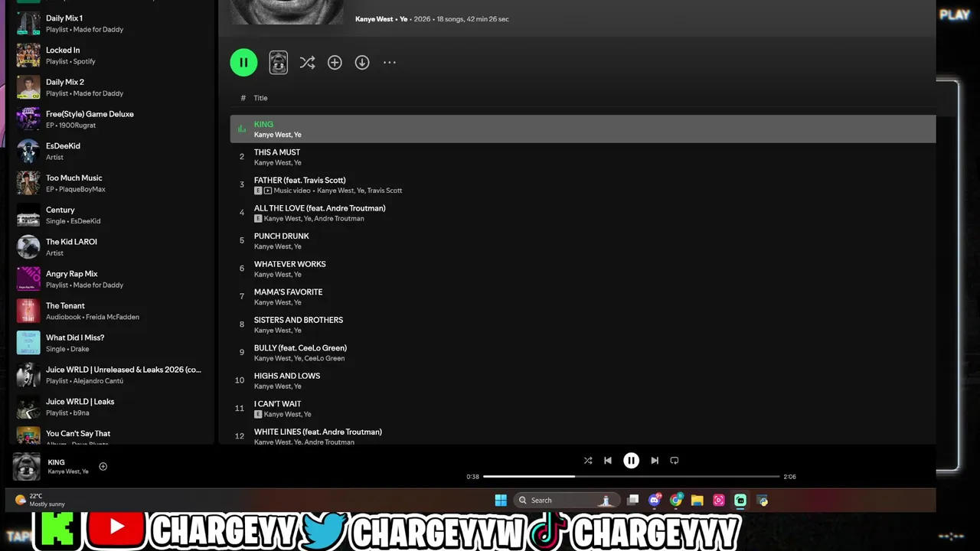The height and width of the screenshot is (551, 980).
Task: Open File Explorer from the taskbar
Action: click(x=697, y=500)
